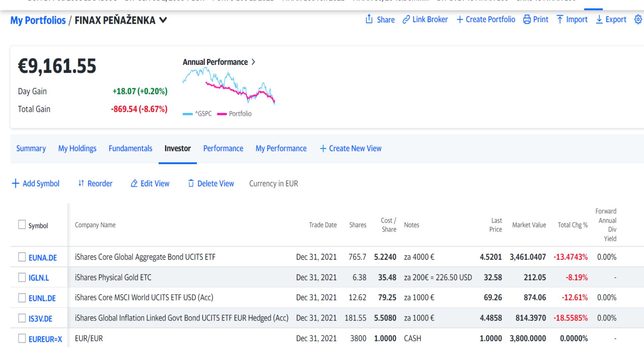Switch to the My Holdings tab
The image size is (644, 349).
[77, 148]
